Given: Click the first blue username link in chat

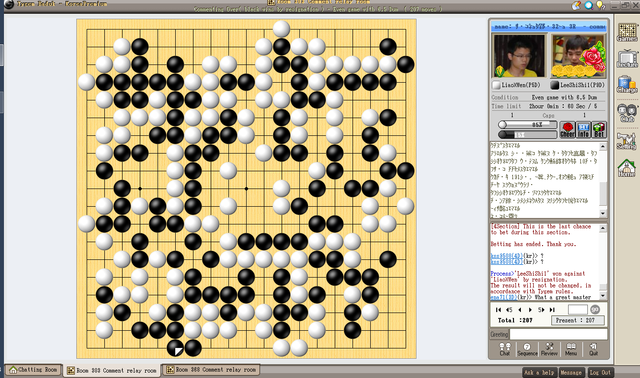Looking at the screenshot, I should [507, 256].
